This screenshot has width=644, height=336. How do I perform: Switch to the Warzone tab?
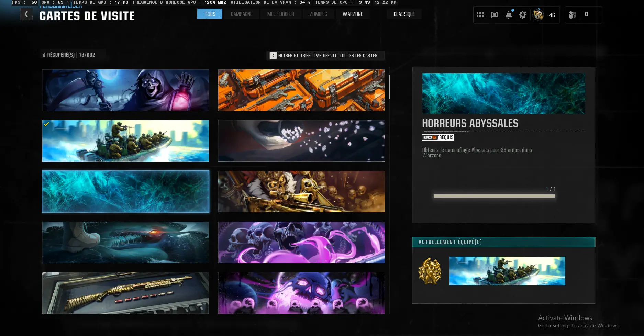tap(353, 14)
